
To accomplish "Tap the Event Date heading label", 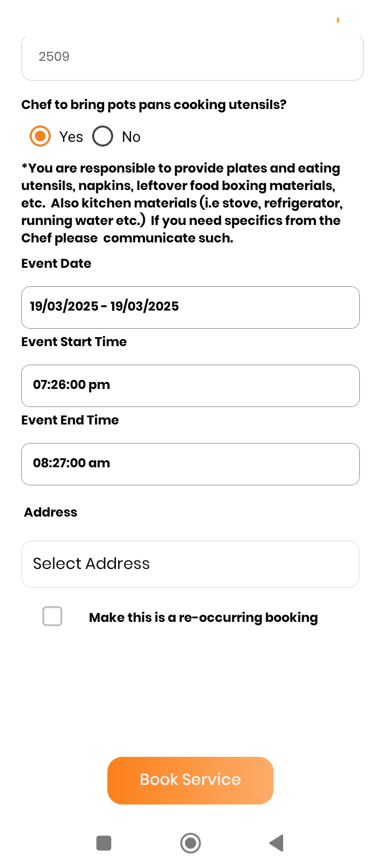I will point(56,264).
